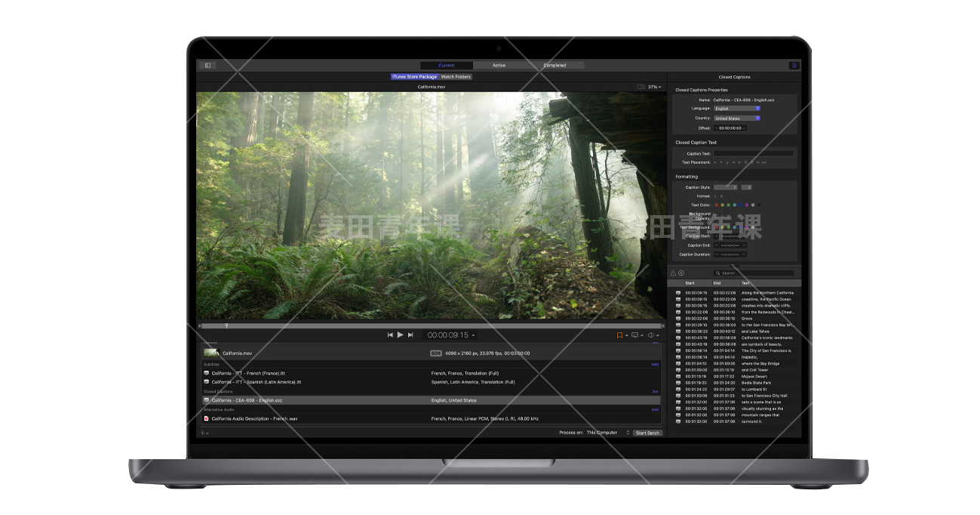The height and width of the screenshot is (515, 980).
Task: Toggle the inspector pane icon at top-right
Action: point(794,66)
